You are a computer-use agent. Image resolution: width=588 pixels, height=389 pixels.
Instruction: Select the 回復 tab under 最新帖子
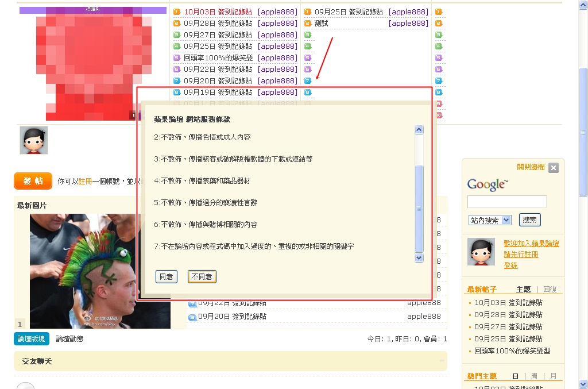[550, 289]
